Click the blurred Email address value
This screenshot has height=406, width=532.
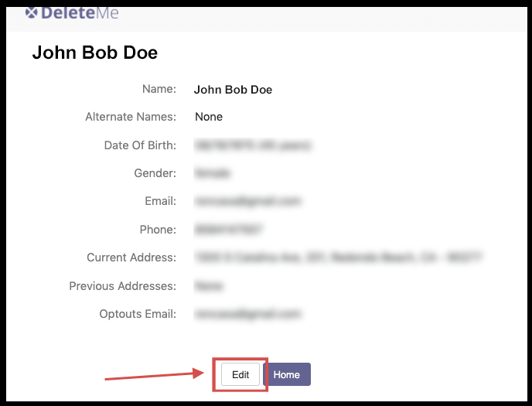247,201
